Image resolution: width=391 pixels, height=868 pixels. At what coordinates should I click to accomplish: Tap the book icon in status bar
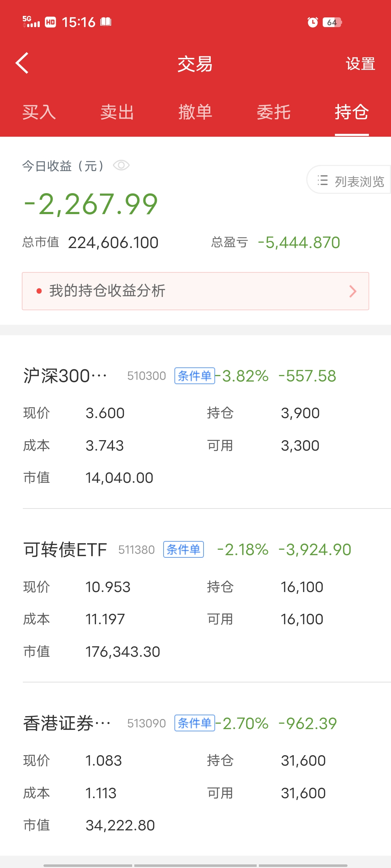pyautogui.click(x=106, y=22)
